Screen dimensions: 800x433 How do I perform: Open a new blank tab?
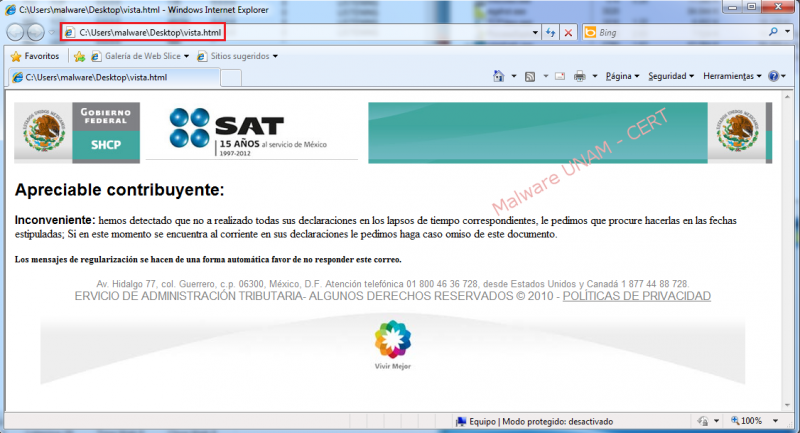pos(230,77)
